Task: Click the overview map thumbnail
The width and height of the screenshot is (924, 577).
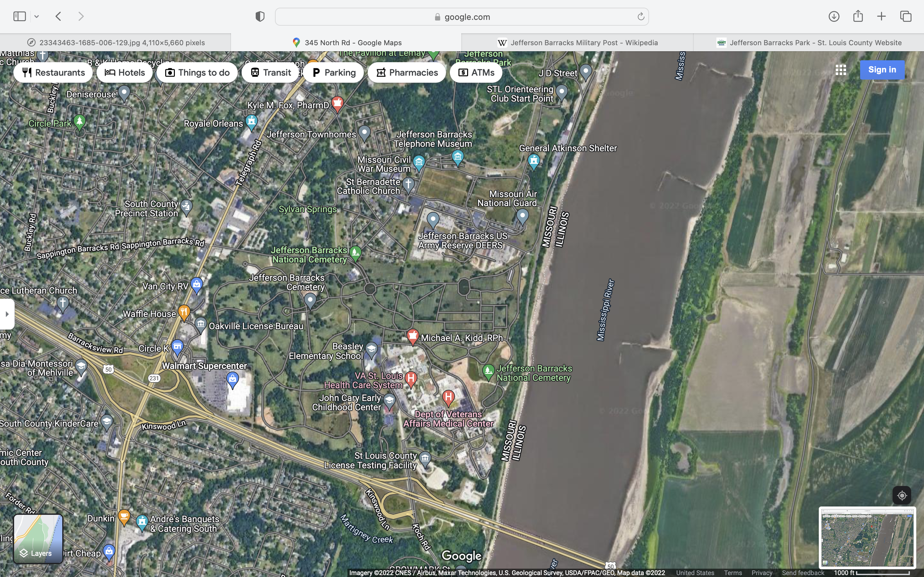Action: coord(867,537)
